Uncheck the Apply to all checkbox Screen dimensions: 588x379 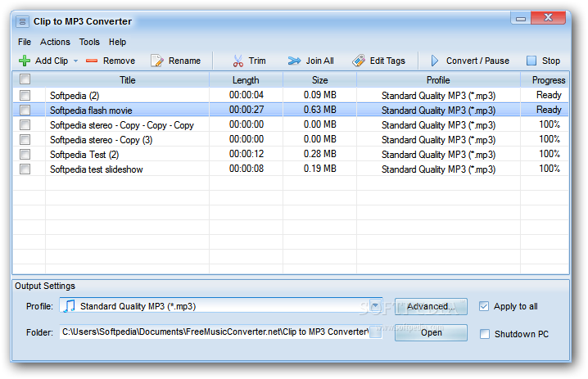[484, 306]
